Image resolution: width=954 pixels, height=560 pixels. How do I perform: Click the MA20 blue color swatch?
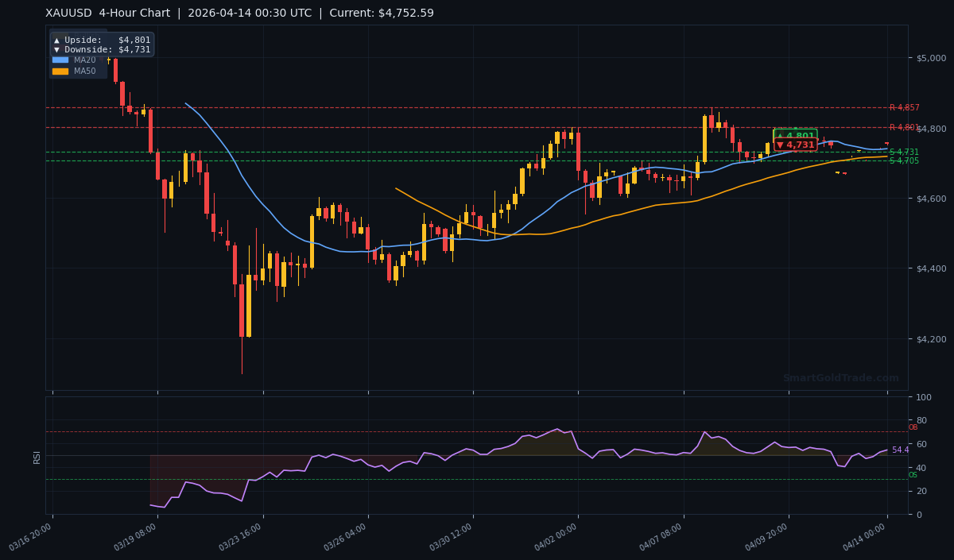pos(60,59)
